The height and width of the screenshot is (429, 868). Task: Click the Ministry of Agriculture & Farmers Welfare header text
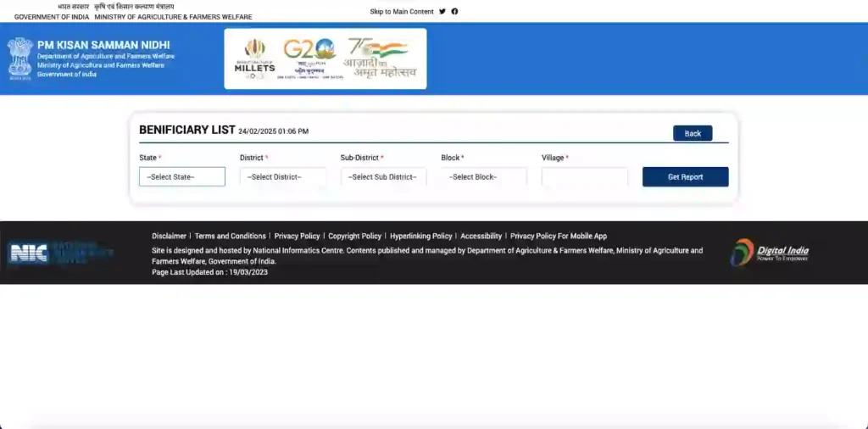pos(173,17)
